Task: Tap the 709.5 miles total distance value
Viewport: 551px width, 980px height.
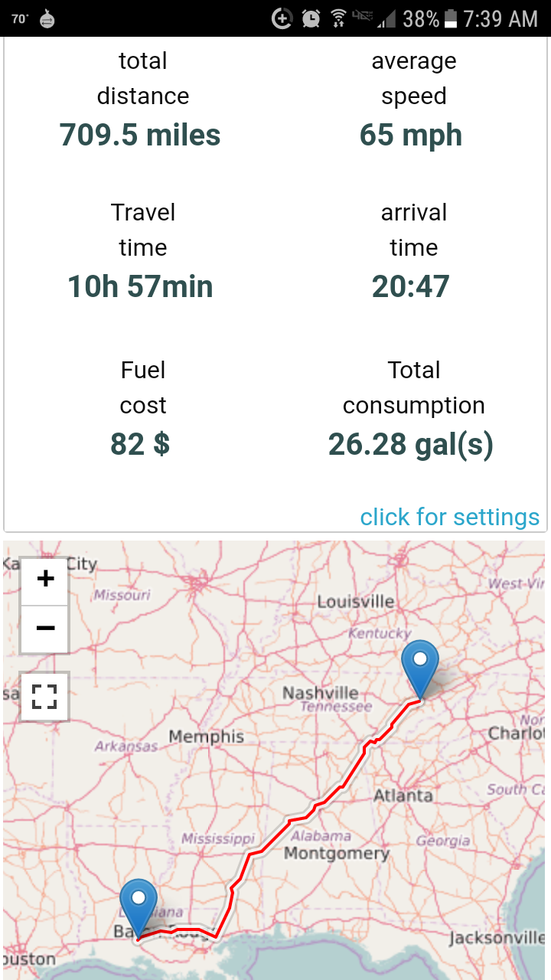Action: point(141,136)
